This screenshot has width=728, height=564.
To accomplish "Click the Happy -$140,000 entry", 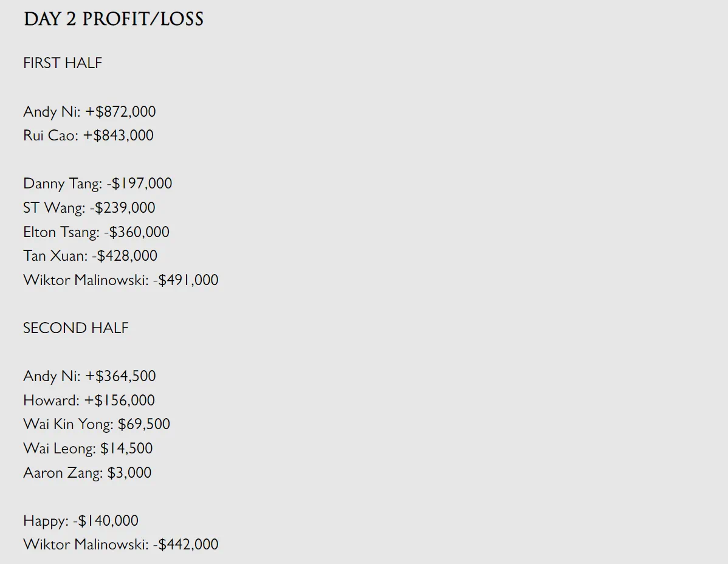I will click(81, 521).
